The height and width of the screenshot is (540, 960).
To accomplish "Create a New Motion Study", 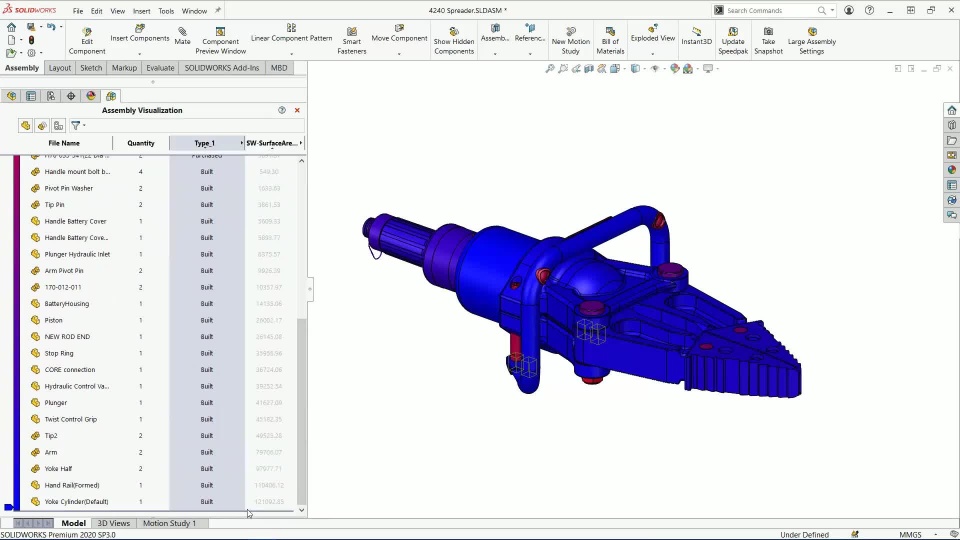I will 571,41.
